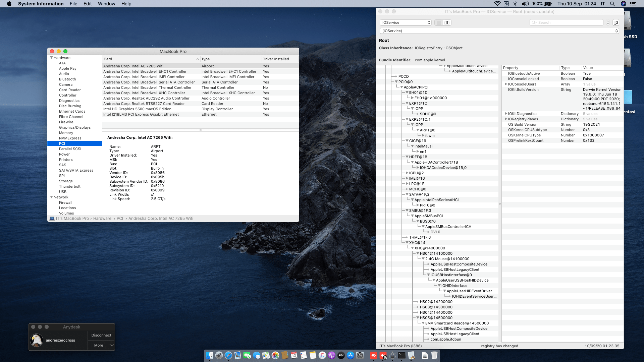
Task: Click the search result stepper arrows
Action: point(608,22)
